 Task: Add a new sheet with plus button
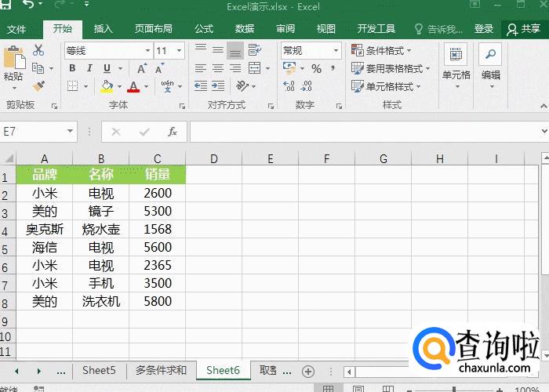[308, 372]
